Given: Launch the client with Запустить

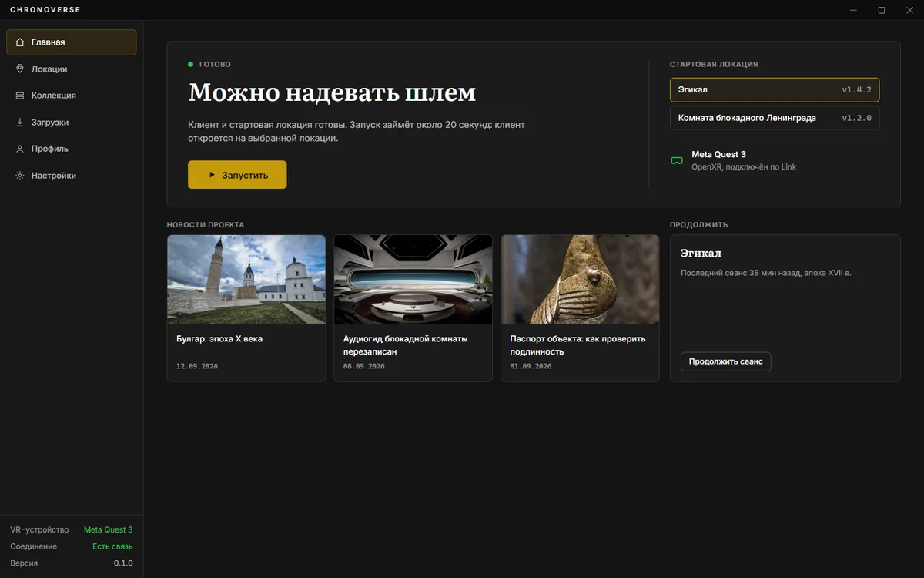Looking at the screenshot, I should point(237,175).
